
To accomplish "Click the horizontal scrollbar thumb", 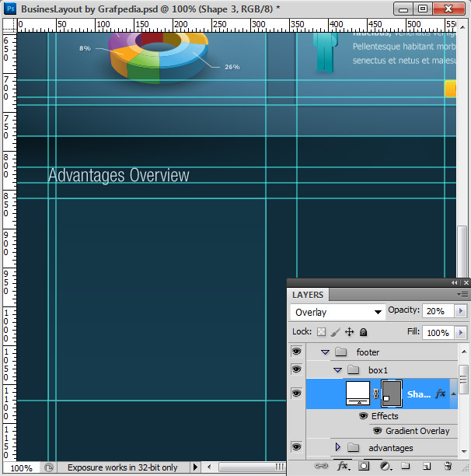I will tap(252, 467).
